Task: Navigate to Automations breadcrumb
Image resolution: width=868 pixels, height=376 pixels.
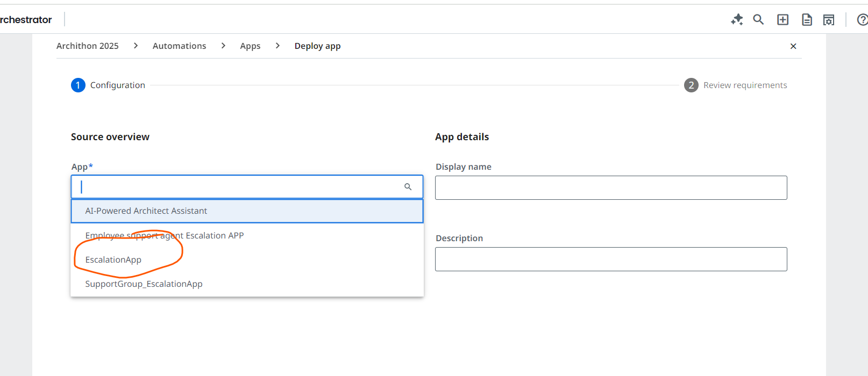Action: tap(180, 46)
